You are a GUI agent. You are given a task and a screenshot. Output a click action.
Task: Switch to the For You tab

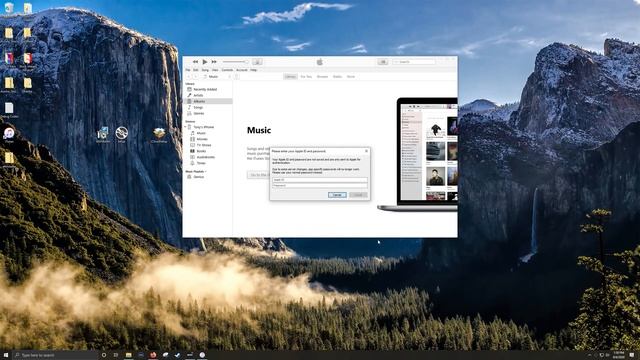(x=306, y=76)
